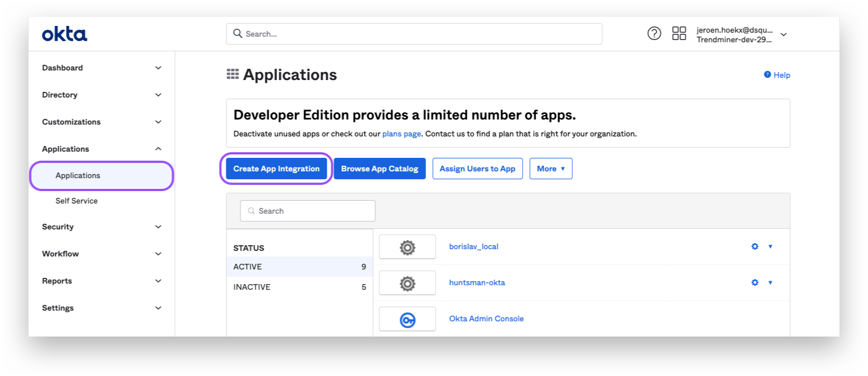Open the More dropdown button
Screen dimensions: 868x376
[550, 169]
